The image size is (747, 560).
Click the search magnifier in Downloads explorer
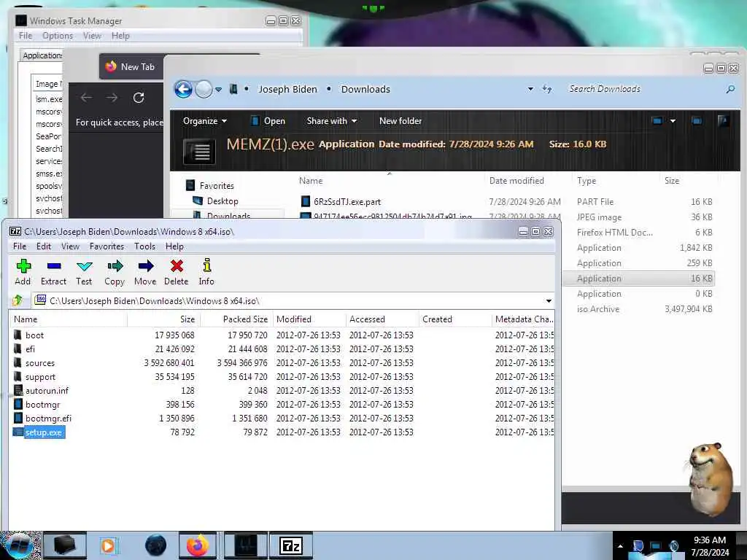729,89
